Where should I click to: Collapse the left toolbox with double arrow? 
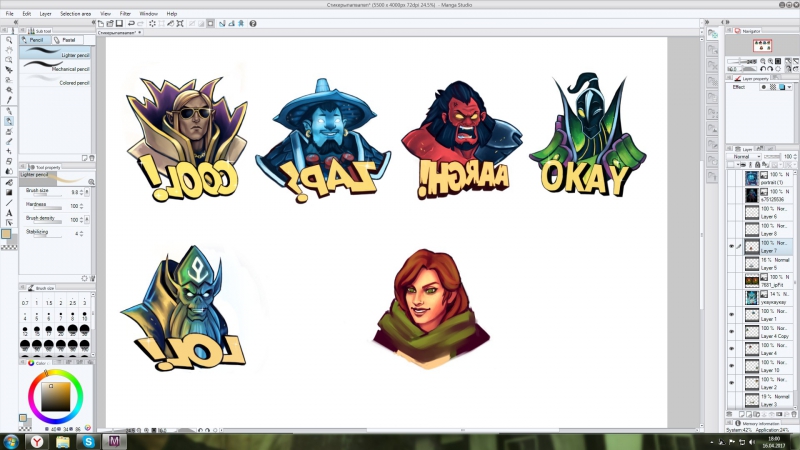(x=15, y=22)
